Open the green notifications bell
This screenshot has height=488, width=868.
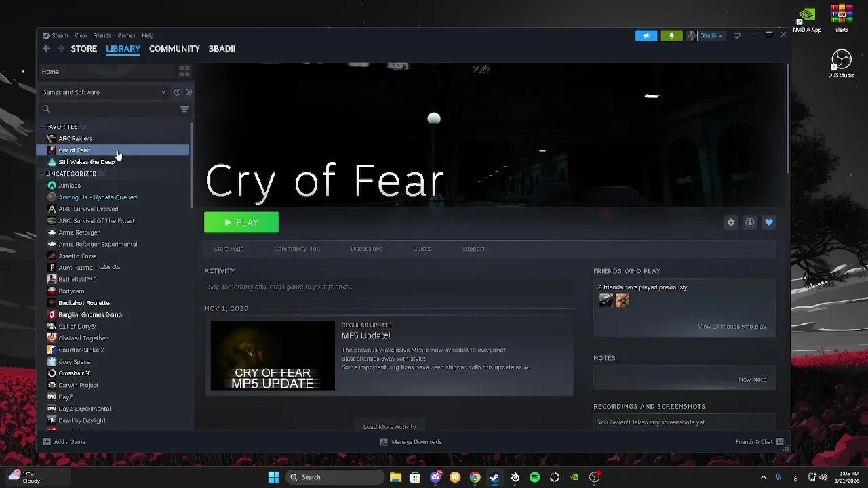(x=671, y=35)
